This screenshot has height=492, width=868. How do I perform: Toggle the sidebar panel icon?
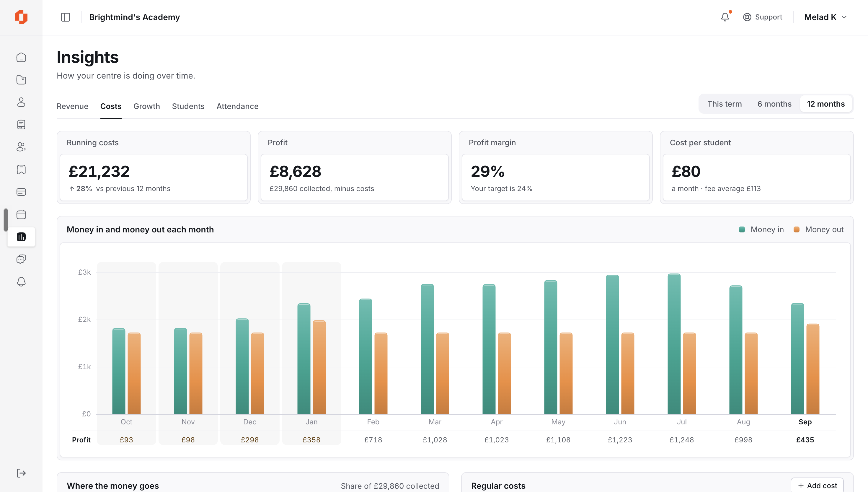66,17
